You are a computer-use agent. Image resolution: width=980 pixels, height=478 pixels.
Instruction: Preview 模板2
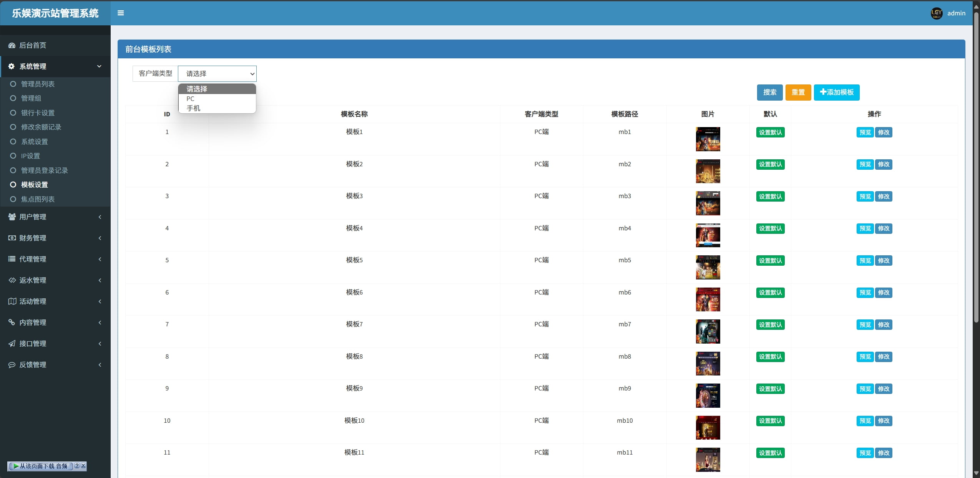pyautogui.click(x=865, y=164)
